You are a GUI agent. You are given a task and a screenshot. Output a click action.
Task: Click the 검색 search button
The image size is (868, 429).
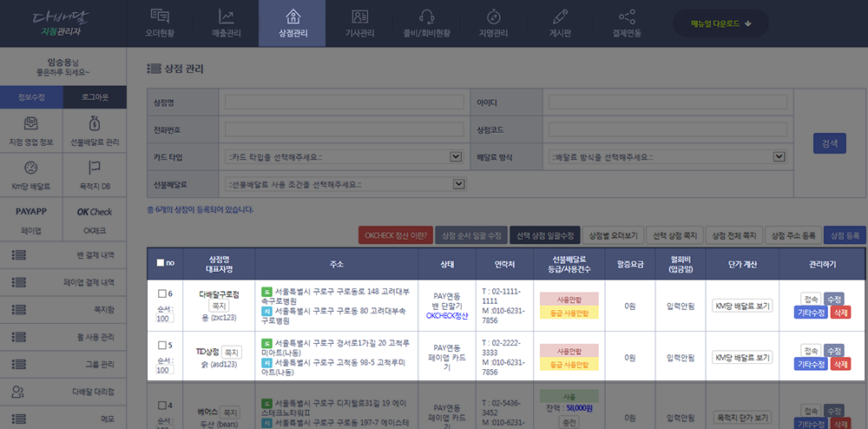click(829, 143)
